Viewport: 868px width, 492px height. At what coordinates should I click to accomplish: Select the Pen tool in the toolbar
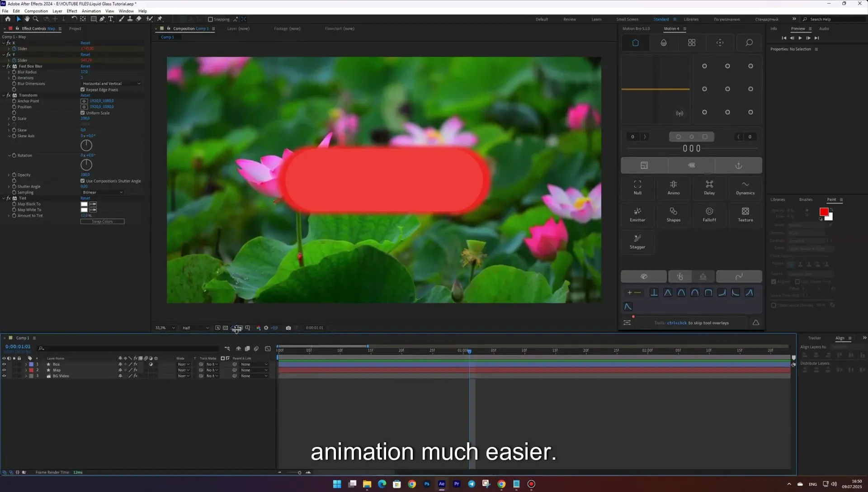click(102, 19)
